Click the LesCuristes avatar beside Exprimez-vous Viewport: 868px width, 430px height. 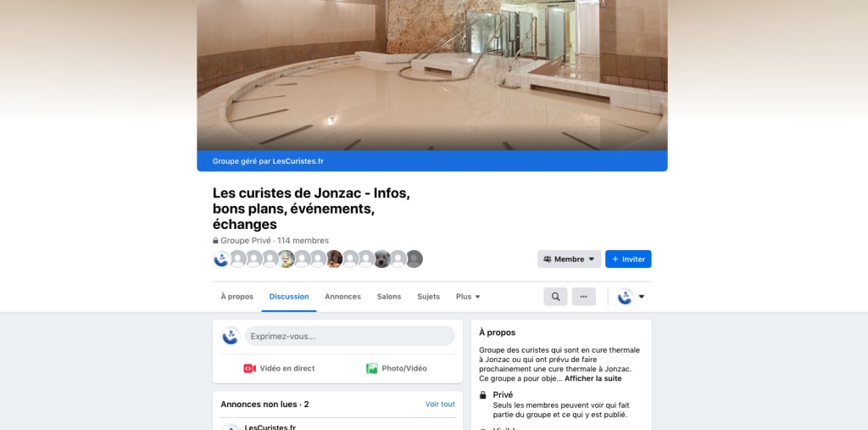pos(231,336)
